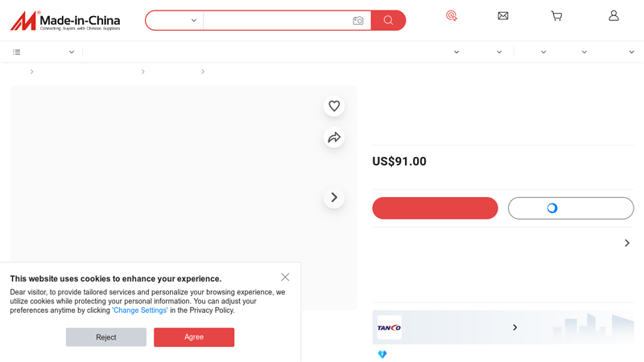Screen dimensions: 644x362
Task: Click the share arrow icon on the product image
Action: pos(334,138)
